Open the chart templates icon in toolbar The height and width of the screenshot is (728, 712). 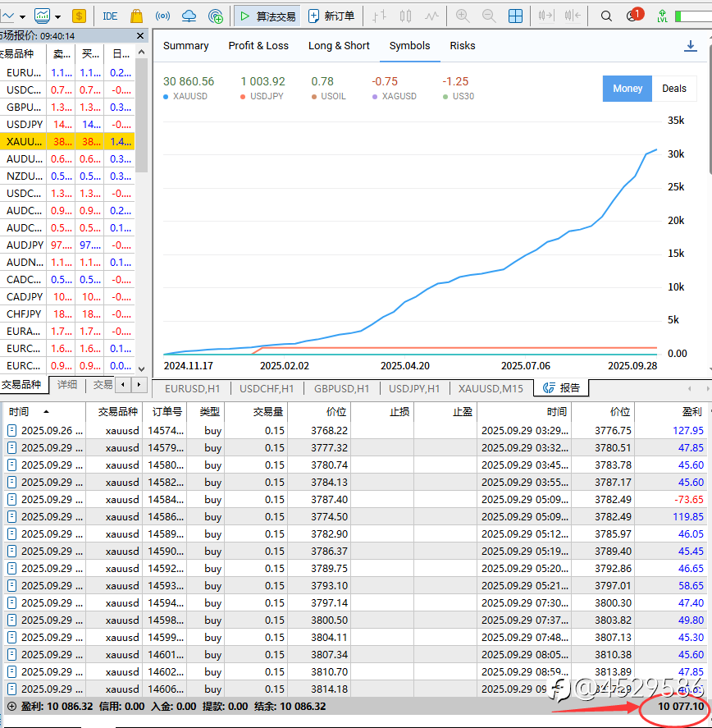tap(42, 16)
